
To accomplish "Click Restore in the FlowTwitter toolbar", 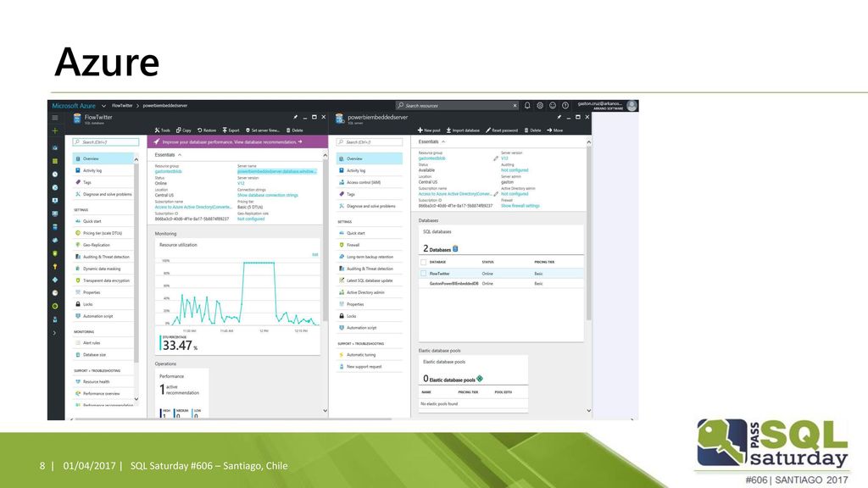I will [x=207, y=130].
